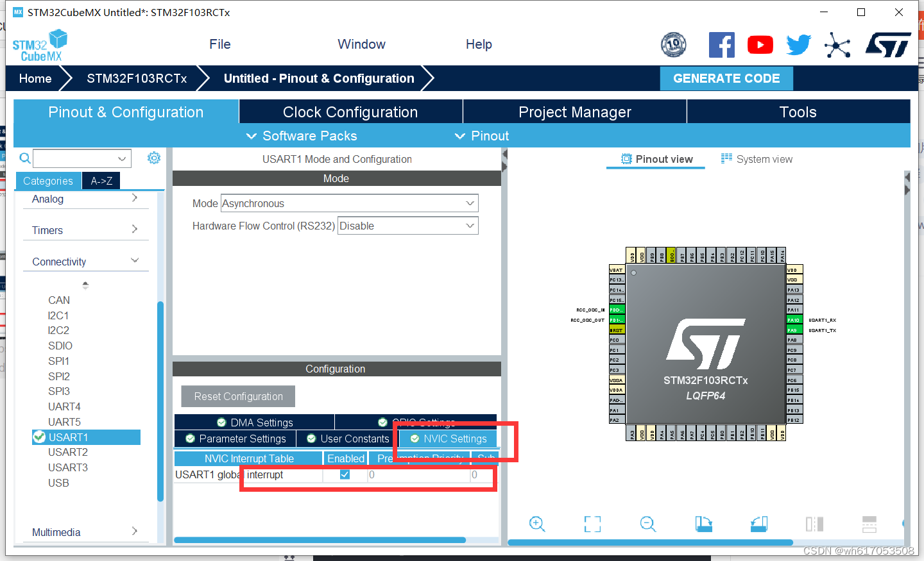
Task: Expand the Analog category
Action: pyautogui.click(x=85, y=199)
